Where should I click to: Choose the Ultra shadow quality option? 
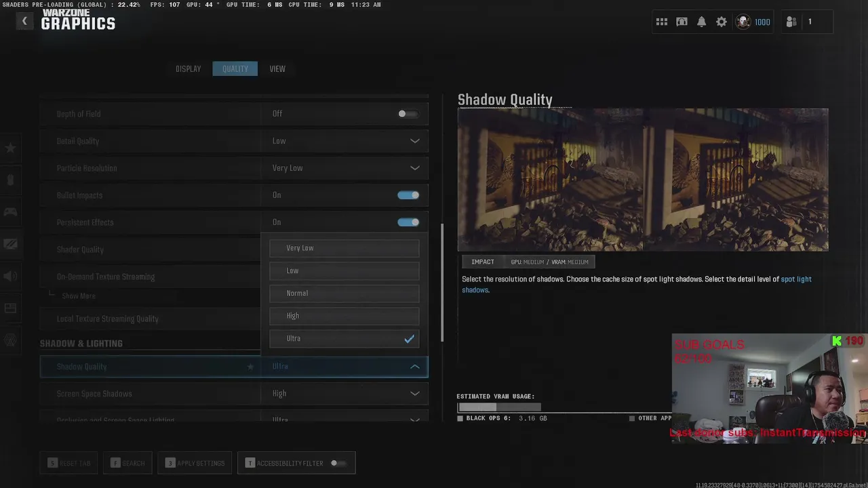[344, 338]
